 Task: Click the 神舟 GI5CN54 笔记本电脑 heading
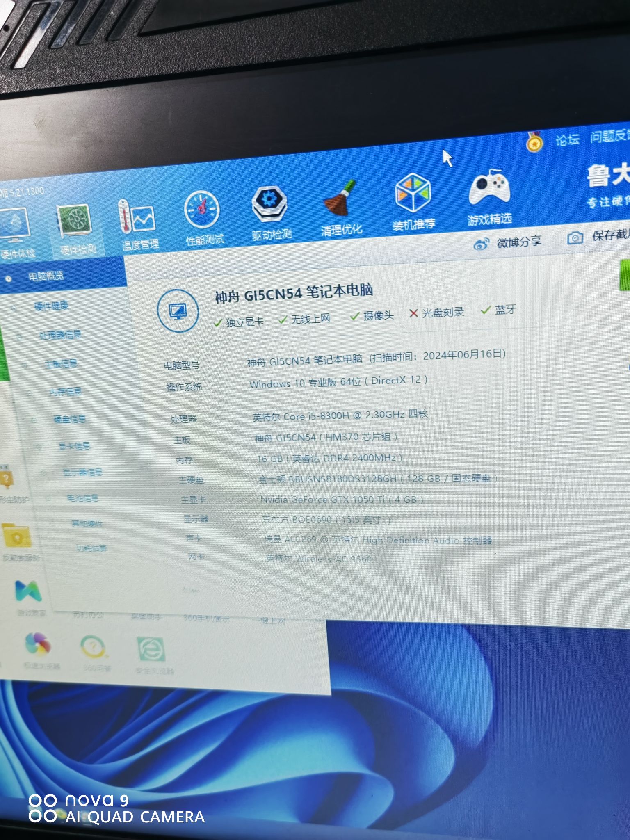coord(294,293)
